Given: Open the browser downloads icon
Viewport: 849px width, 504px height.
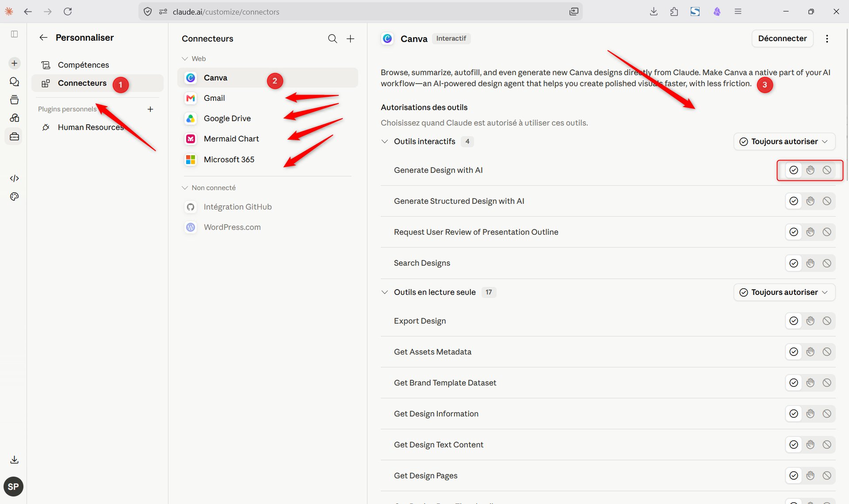Looking at the screenshot, I should coord(654,11).
